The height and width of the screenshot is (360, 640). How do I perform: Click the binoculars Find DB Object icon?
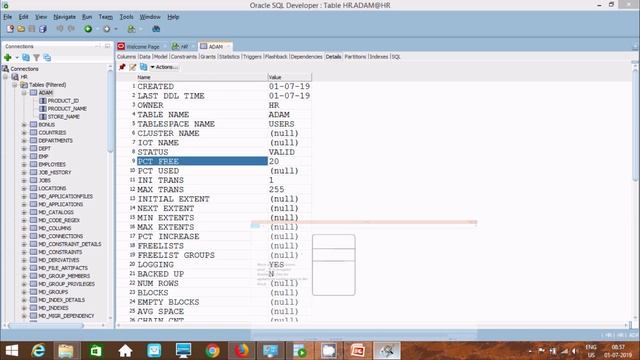[x=156, y=29]
